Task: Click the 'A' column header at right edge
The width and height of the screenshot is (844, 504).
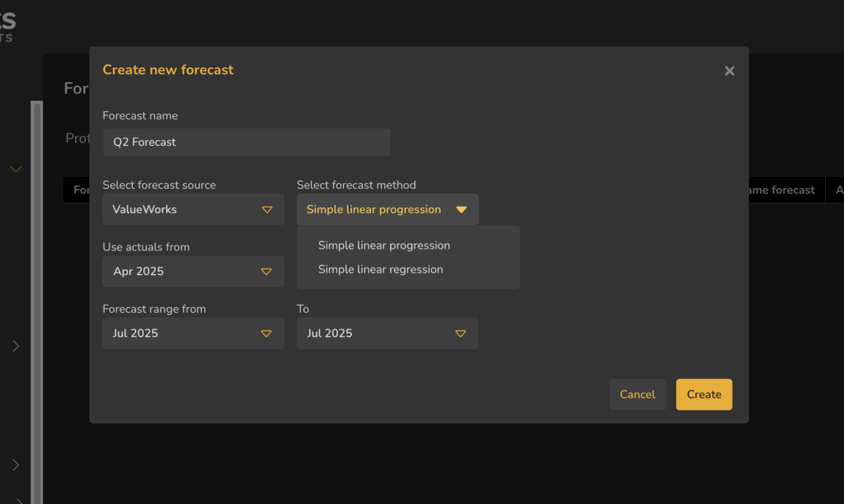Action: point(837,190)
